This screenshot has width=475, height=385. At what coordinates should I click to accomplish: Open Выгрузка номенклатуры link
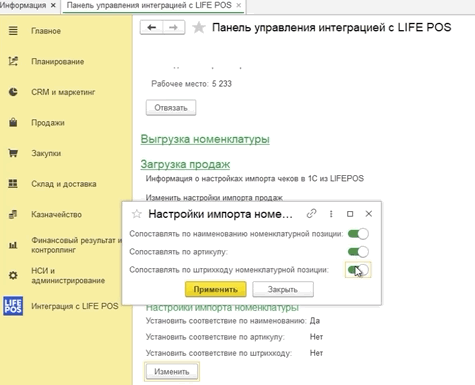coord(205,139)
